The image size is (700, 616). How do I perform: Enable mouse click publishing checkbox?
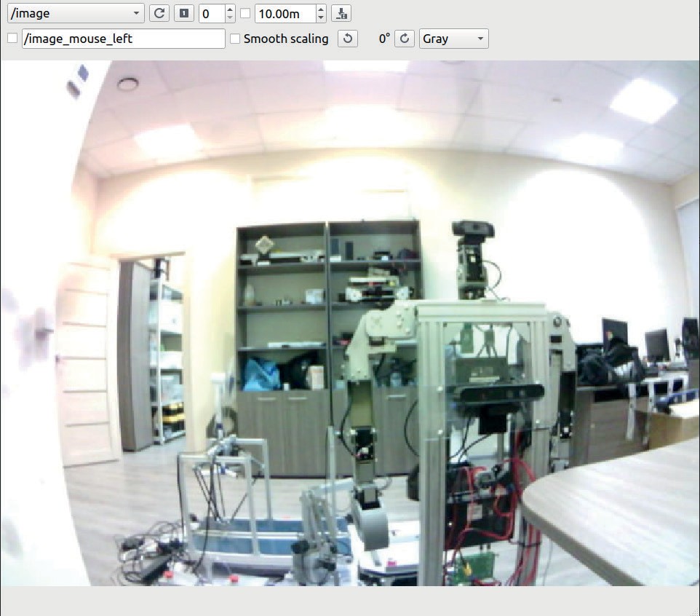click(x=12, y=39)
